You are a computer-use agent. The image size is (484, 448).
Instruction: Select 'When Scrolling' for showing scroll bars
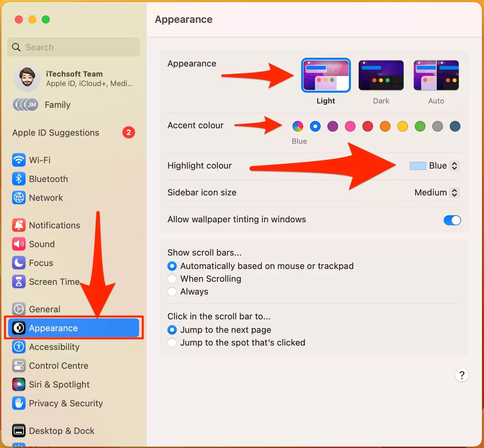click(x=172, y=279)
